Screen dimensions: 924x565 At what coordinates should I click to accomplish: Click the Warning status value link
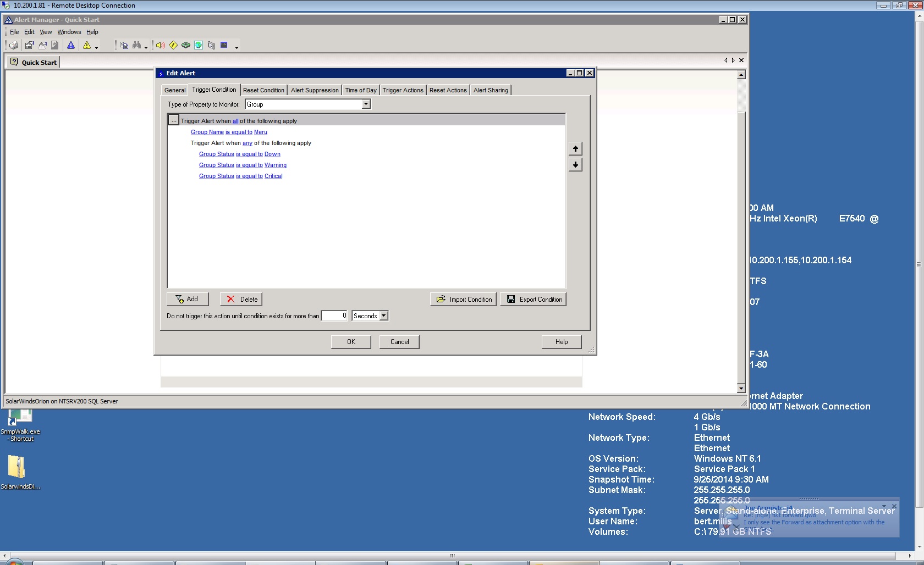(x=276, y=165)
